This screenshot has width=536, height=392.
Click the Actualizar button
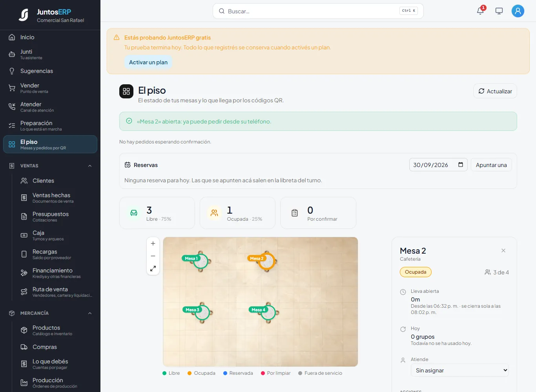(495, 91)
